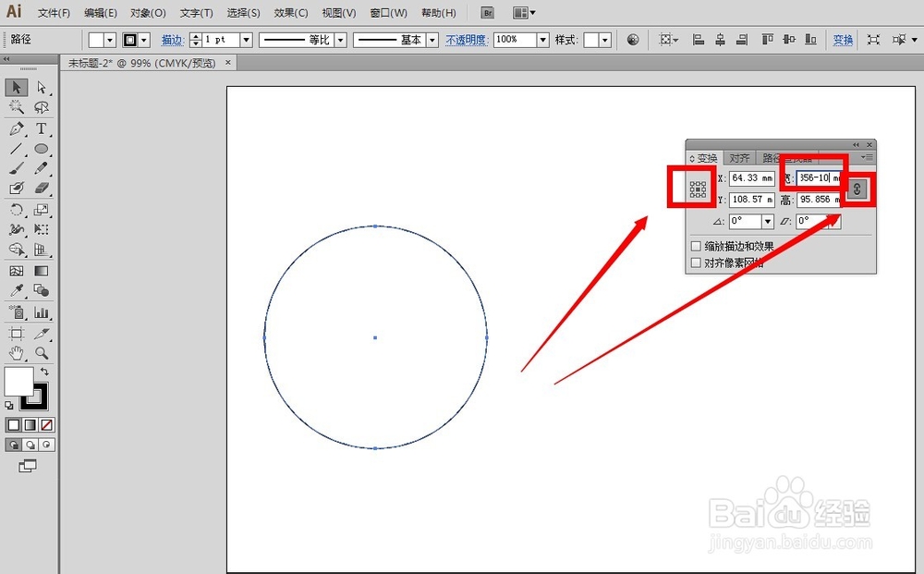Select the Lasso tool
This screenshot has width=924, height=574.
42,107
